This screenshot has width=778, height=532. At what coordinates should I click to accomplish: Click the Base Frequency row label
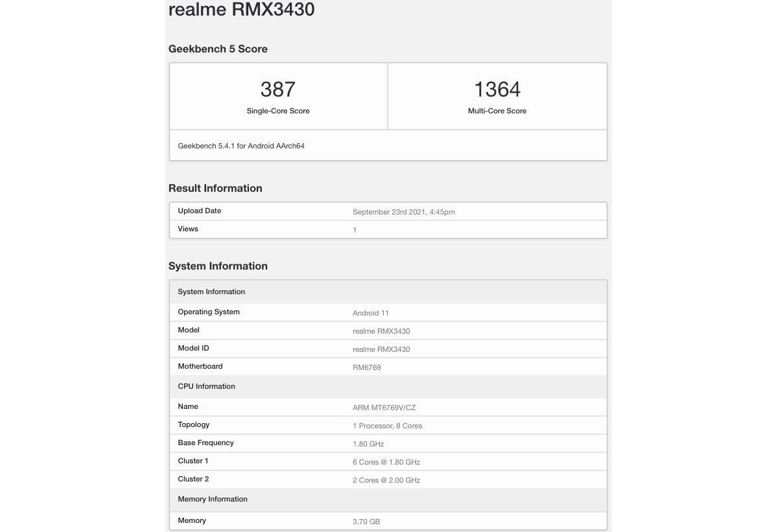tap(206, 443)
